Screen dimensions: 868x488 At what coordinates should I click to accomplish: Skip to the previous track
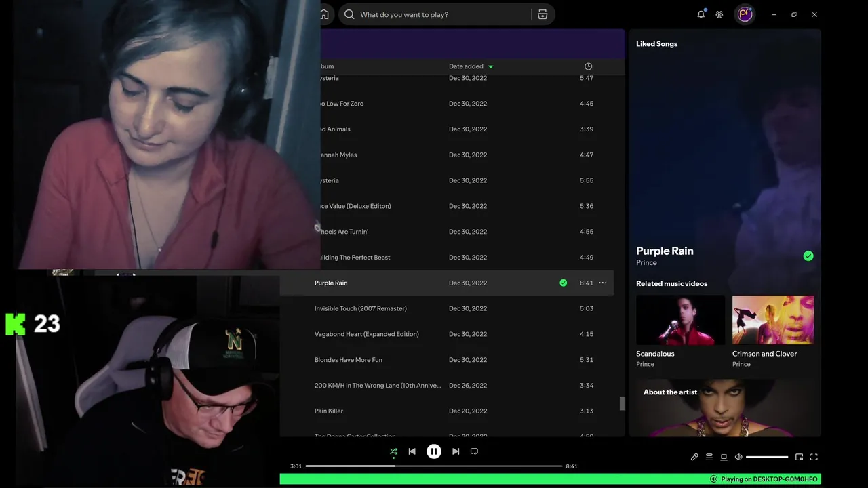[412, 451]
